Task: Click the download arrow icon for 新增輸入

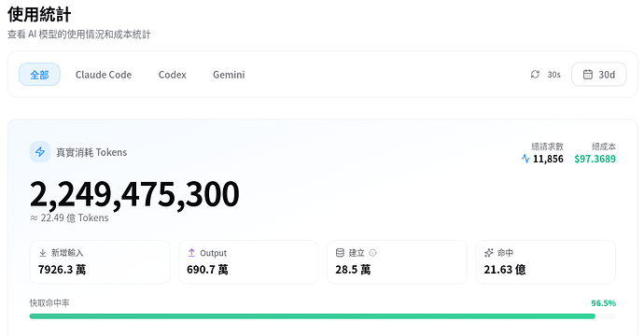Action: click(42, 253)
